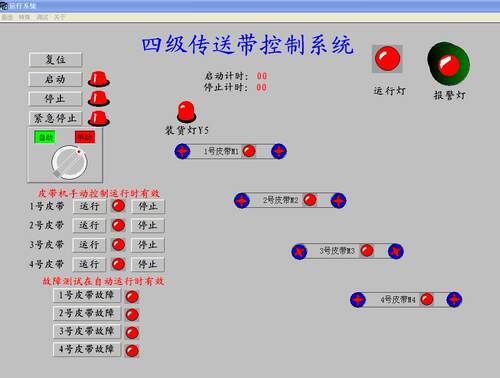Click the 1号皮带M1 belt label

pyautogui.click(x=221, y=152)
